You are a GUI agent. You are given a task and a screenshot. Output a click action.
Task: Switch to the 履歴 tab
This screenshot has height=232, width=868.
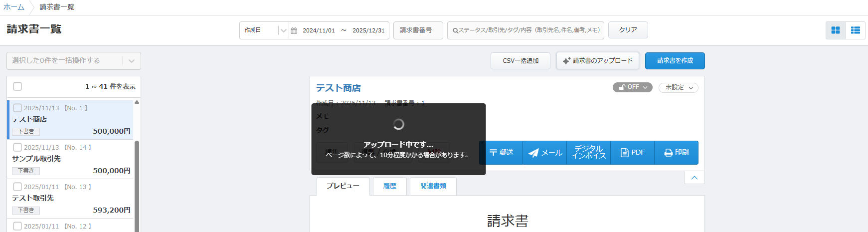pos(390,186)
